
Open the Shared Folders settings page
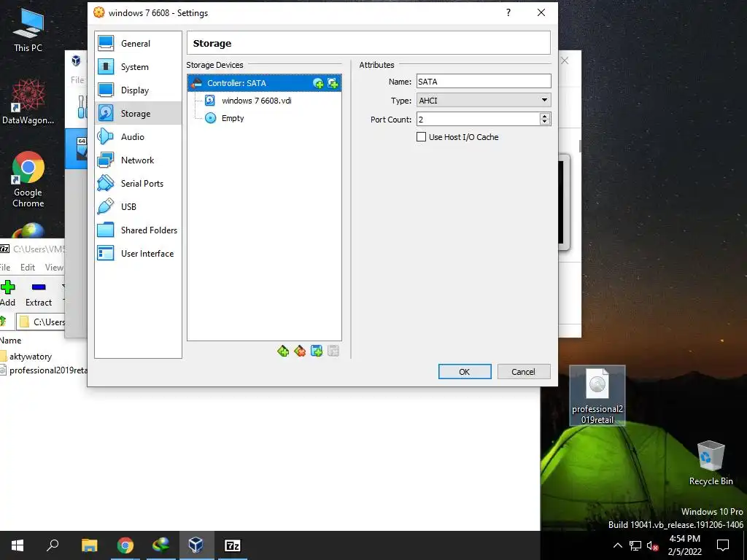pos(138,230)
